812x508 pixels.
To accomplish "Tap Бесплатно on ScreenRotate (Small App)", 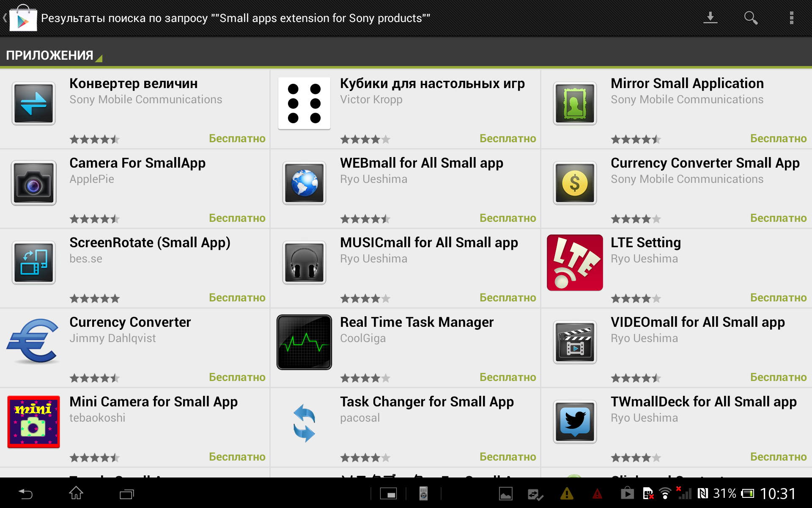I will pos(237,298).
